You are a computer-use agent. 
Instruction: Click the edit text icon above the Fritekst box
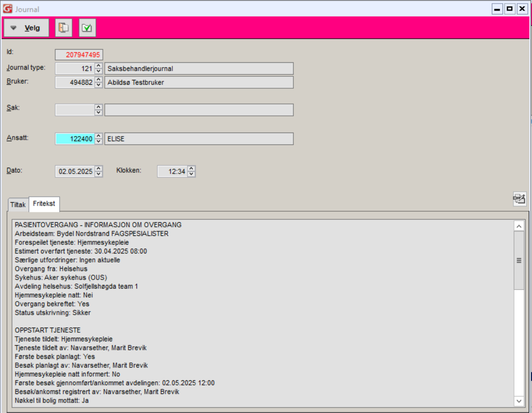point(519,199)
